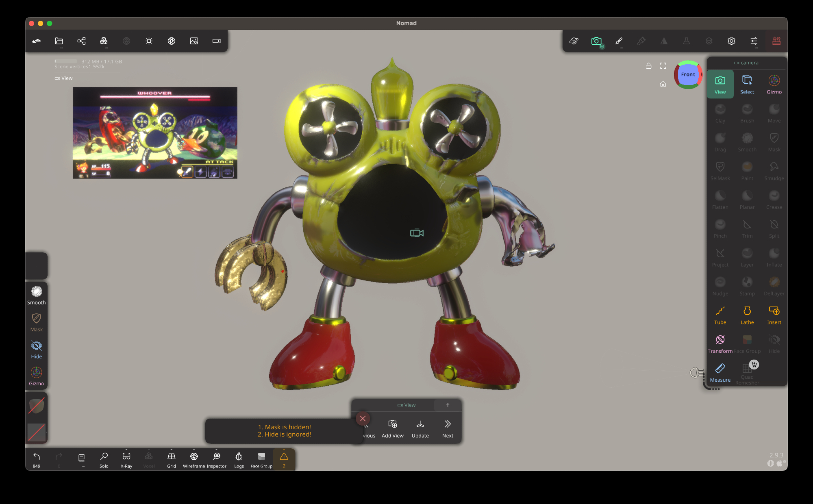The height and width of the screenshot is (504, 813).
Task: Open the View camera dropdown label
Action: pos(406,405)
